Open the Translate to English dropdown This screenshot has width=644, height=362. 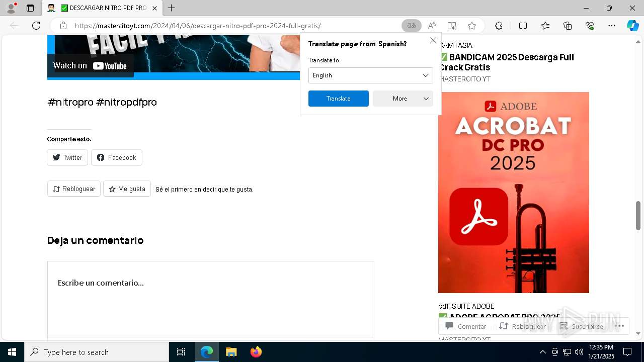[x=370, y=75]
